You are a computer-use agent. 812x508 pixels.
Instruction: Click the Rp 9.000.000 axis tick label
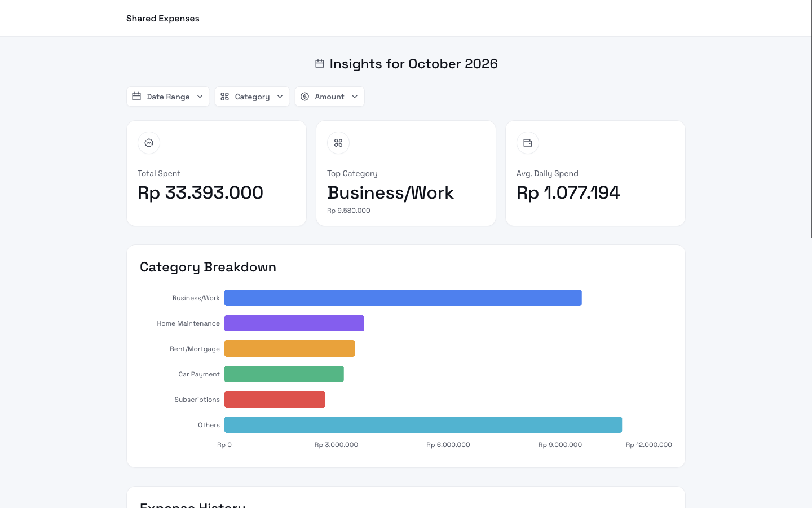click(x=560, y=445)
